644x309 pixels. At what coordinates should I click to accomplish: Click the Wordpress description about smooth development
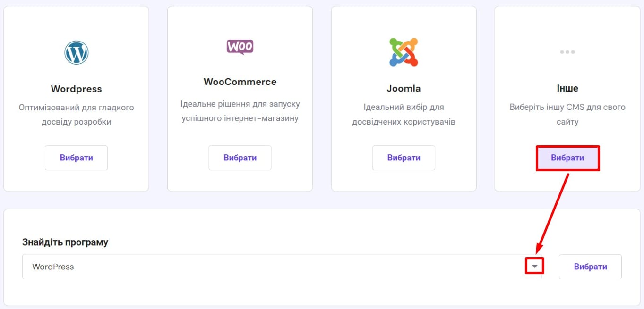coord(76,115)
